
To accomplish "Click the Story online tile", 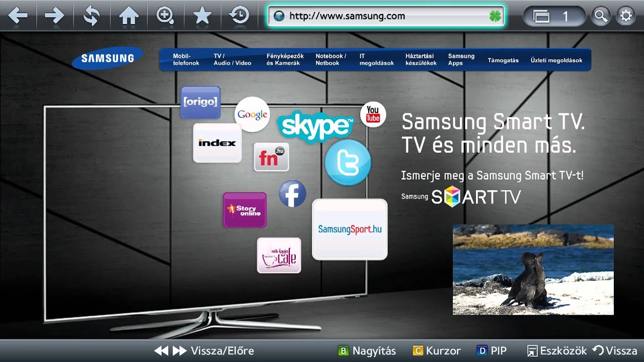I will 245,210.
